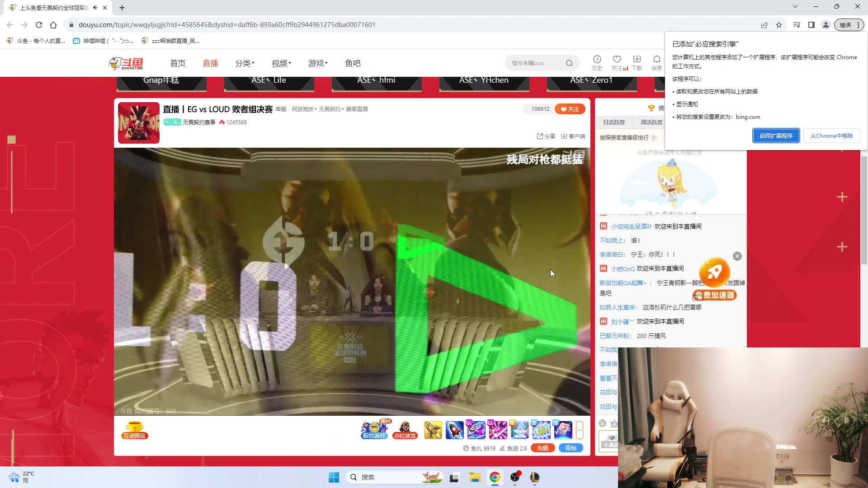868x488 pixels.
Task: Open the 点位速览 icon
Action: tap(405, 430)
